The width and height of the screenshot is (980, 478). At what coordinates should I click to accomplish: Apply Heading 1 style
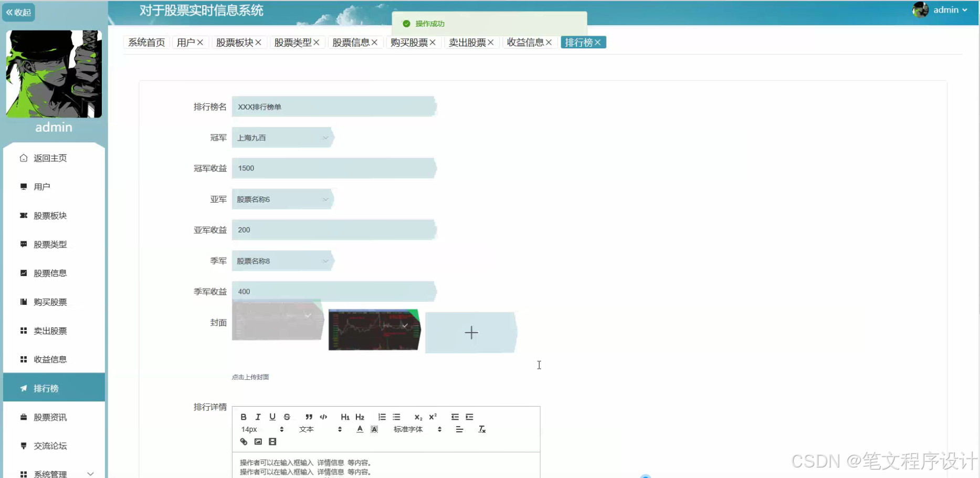click(x=345, y=417)
